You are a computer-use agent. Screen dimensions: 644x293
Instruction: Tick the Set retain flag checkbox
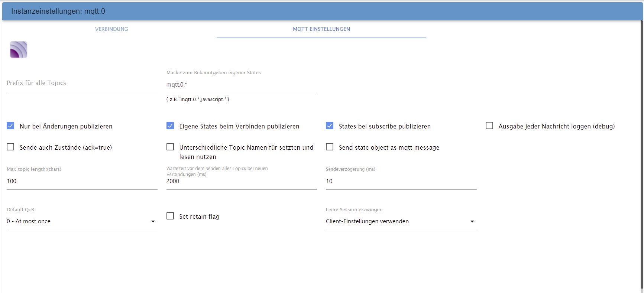click(170, 216)
